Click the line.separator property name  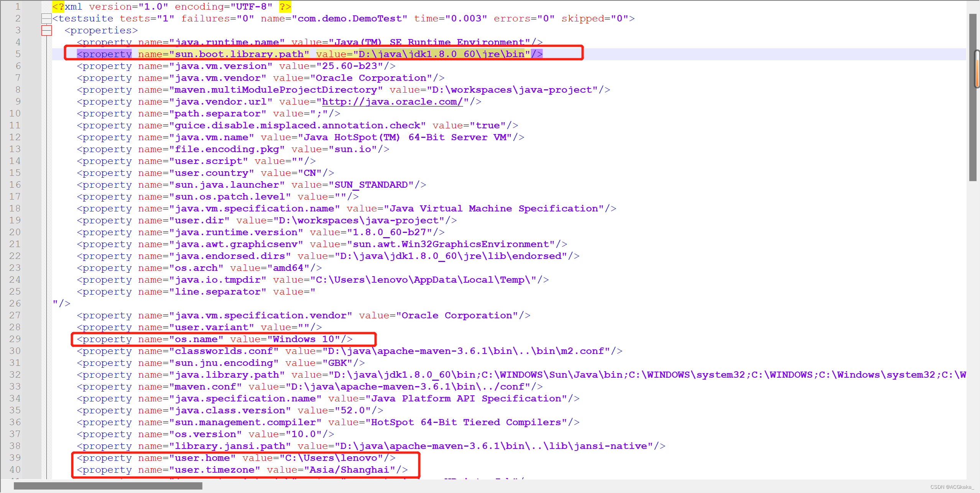[x=218, y=292]
